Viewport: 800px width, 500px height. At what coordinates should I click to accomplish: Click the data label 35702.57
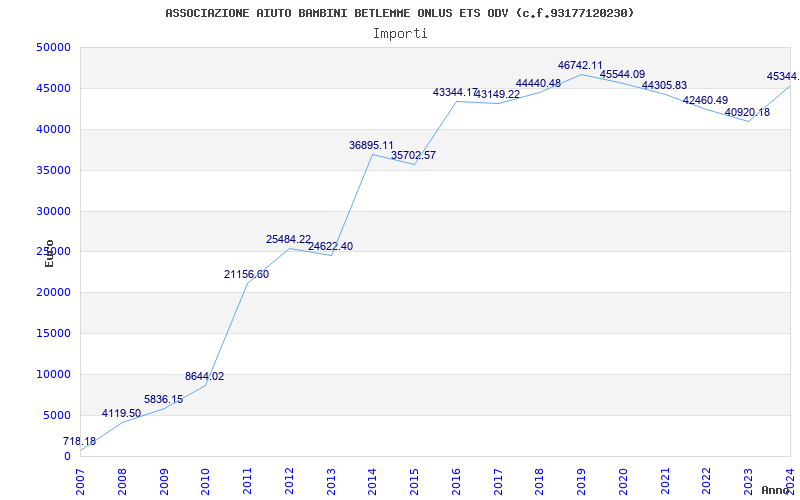pos(413,156)
